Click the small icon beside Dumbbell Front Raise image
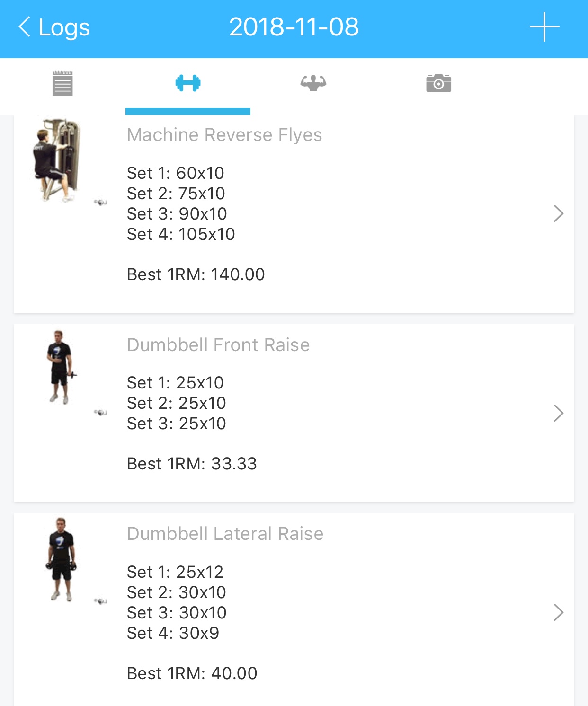 tap(100, 413)
